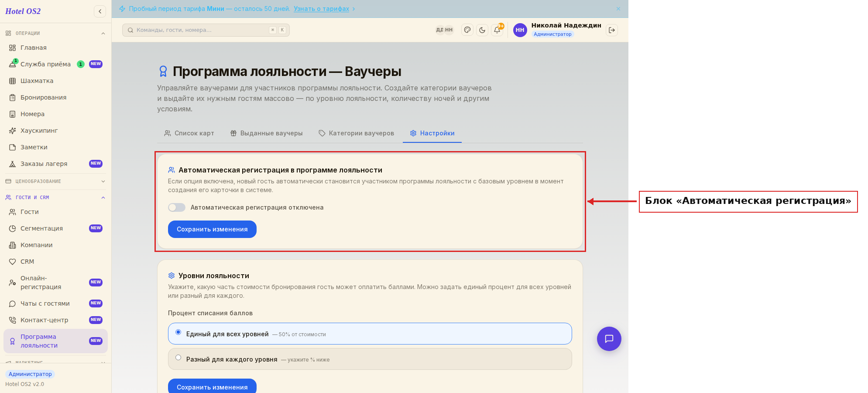Select Единый для всех уровней radio

tap(178, 332)
